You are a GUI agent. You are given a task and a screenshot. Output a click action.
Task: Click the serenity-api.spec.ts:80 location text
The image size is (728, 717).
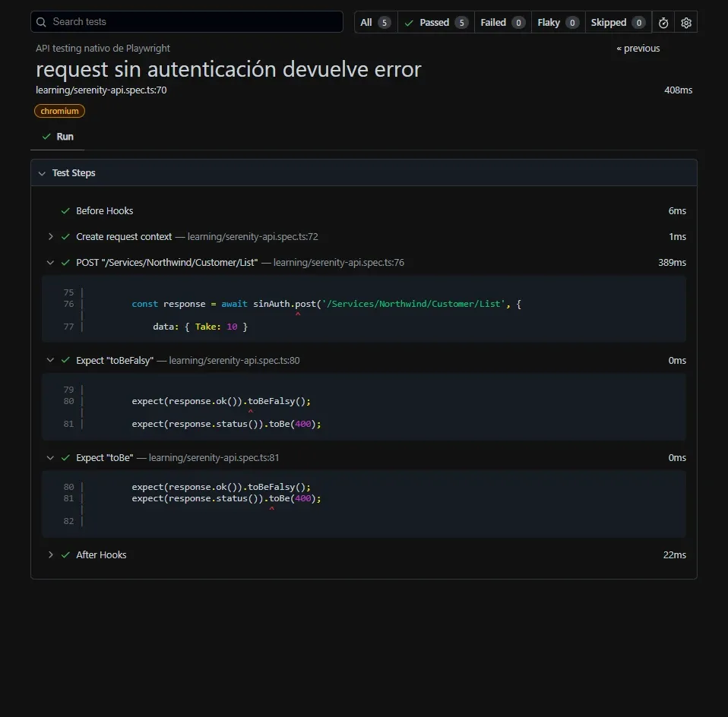(234, 360)
